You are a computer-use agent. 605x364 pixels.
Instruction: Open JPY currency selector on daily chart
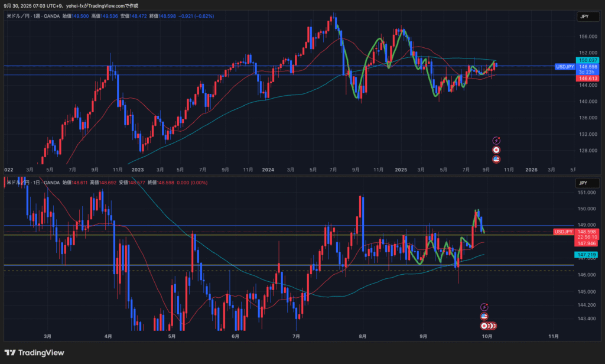585,183
